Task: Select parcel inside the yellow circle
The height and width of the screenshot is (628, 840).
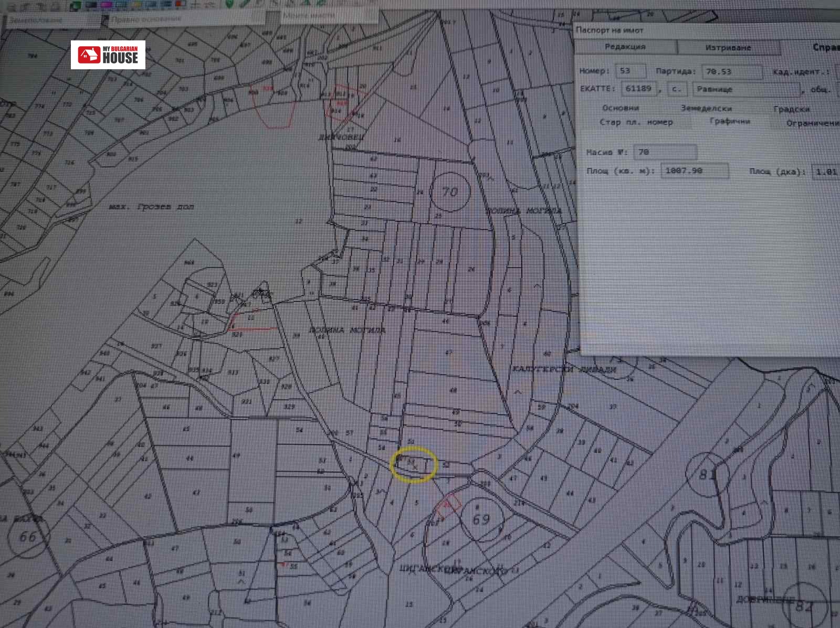Action: [414, 464]
